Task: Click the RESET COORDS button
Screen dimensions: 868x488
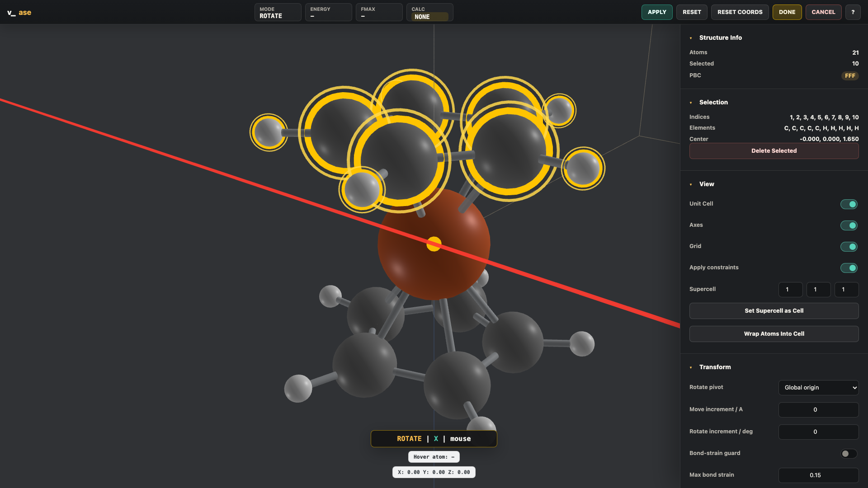Action: point(740,12)
